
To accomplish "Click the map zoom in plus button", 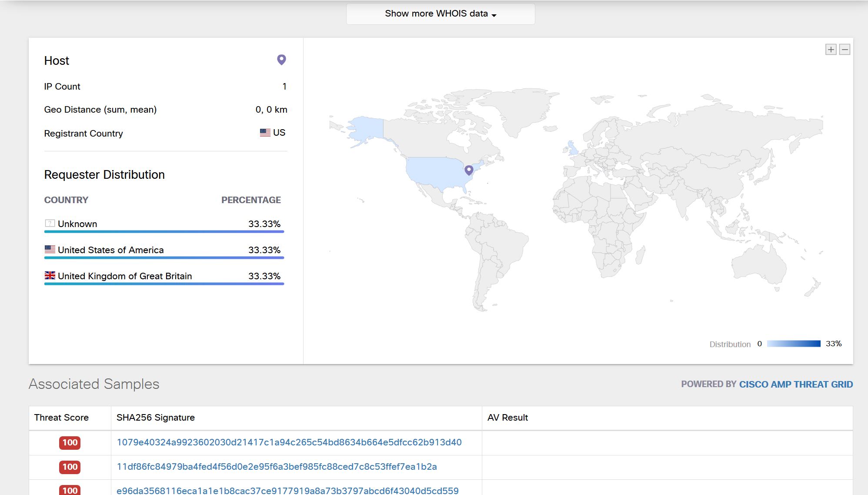I will point(831,50).
